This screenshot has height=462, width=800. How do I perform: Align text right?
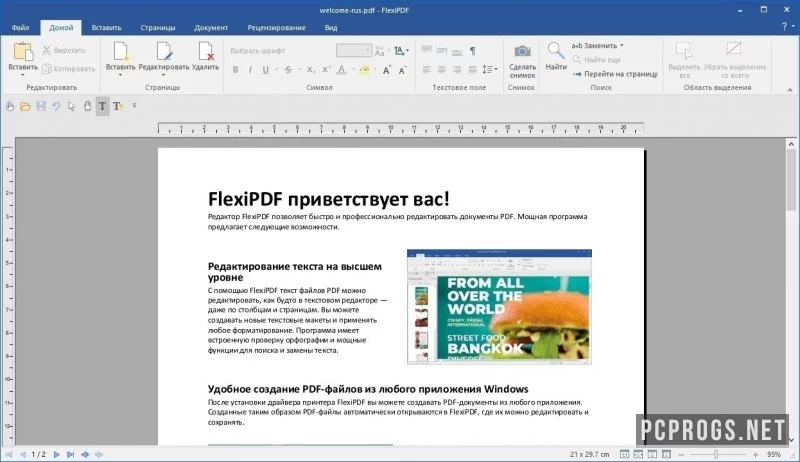tap(457, 69)
